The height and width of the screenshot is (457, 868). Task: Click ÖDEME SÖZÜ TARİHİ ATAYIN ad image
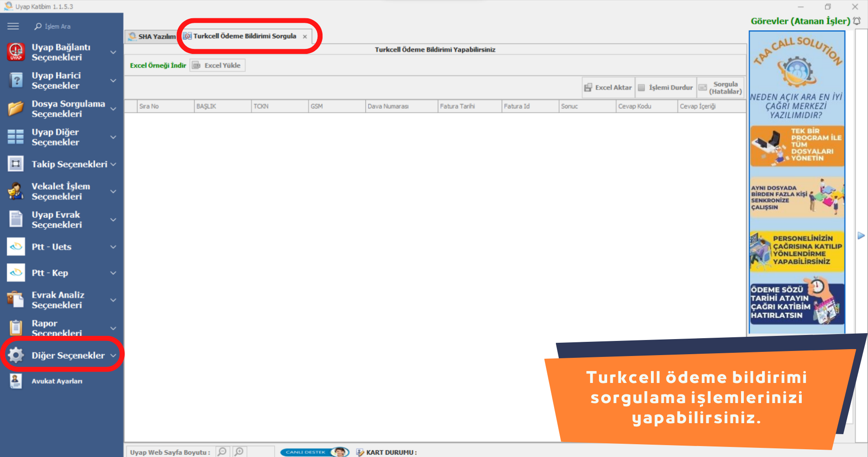tap(797, 302)
